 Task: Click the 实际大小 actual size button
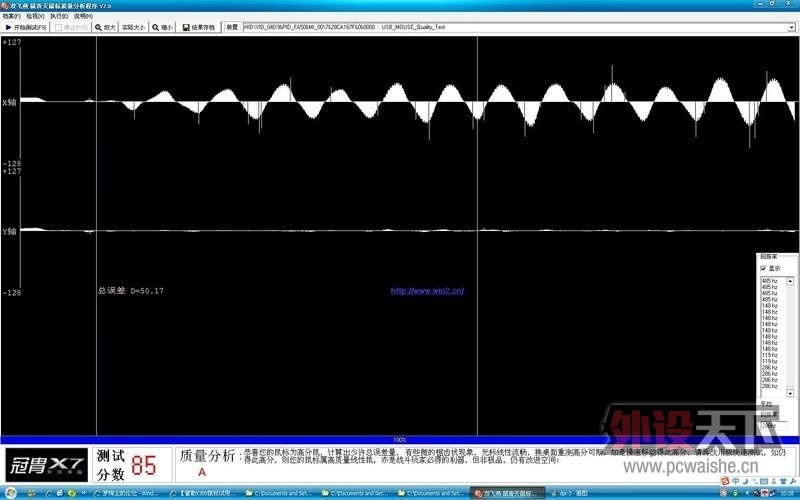point(133,27)
